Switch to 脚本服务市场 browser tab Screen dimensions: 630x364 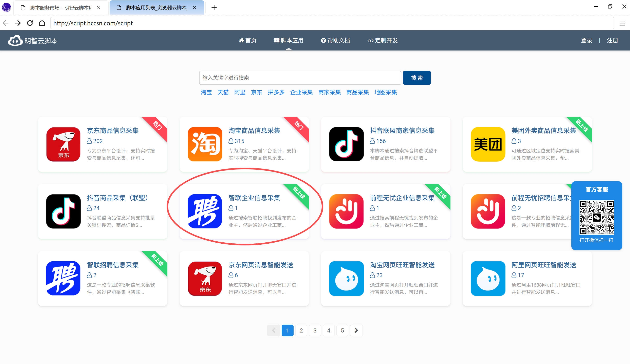[61, 8]
